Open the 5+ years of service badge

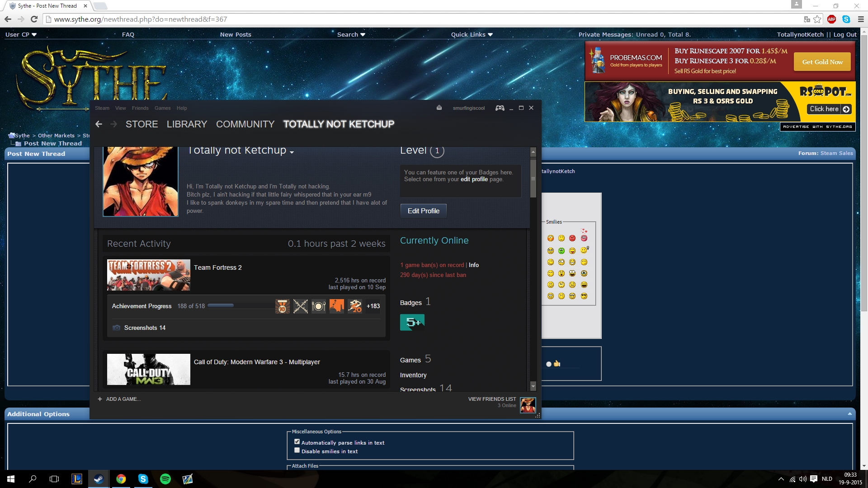click(x=412, y=322)
